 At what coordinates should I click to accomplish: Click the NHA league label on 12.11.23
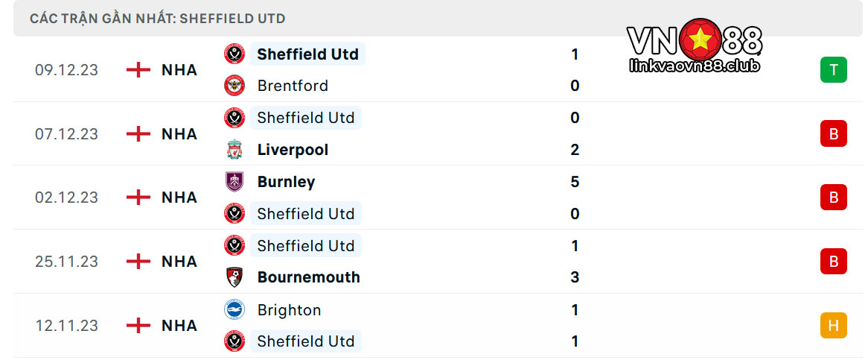pos(179,325)
